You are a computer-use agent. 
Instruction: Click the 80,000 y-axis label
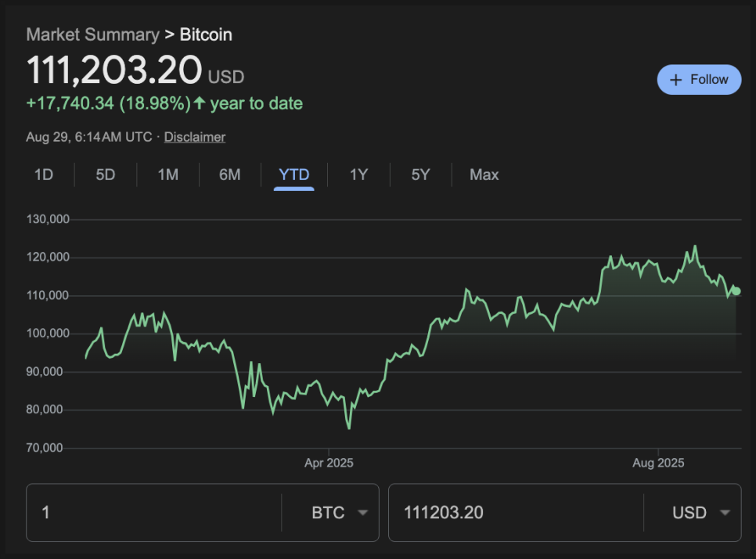coord(45,409)
